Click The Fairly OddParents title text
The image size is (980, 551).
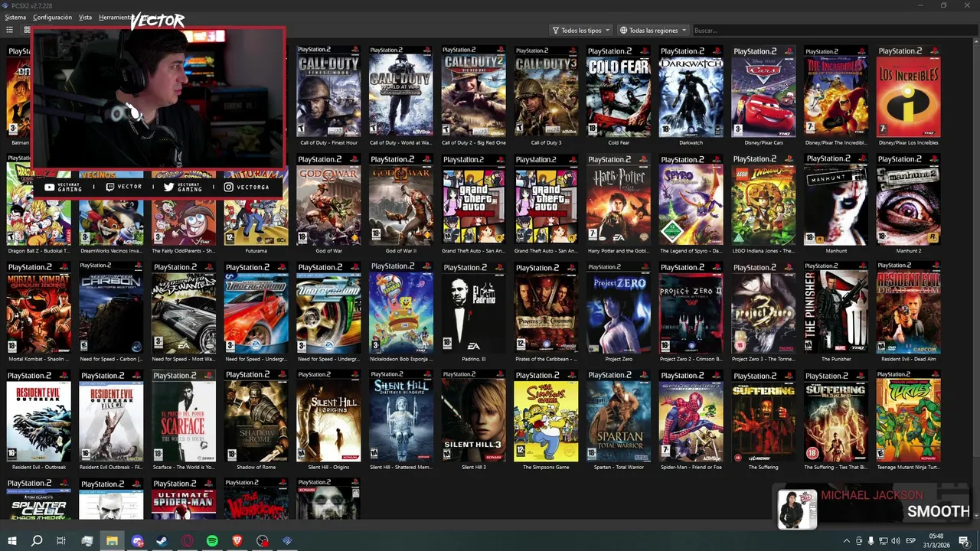tap(184, 251)
